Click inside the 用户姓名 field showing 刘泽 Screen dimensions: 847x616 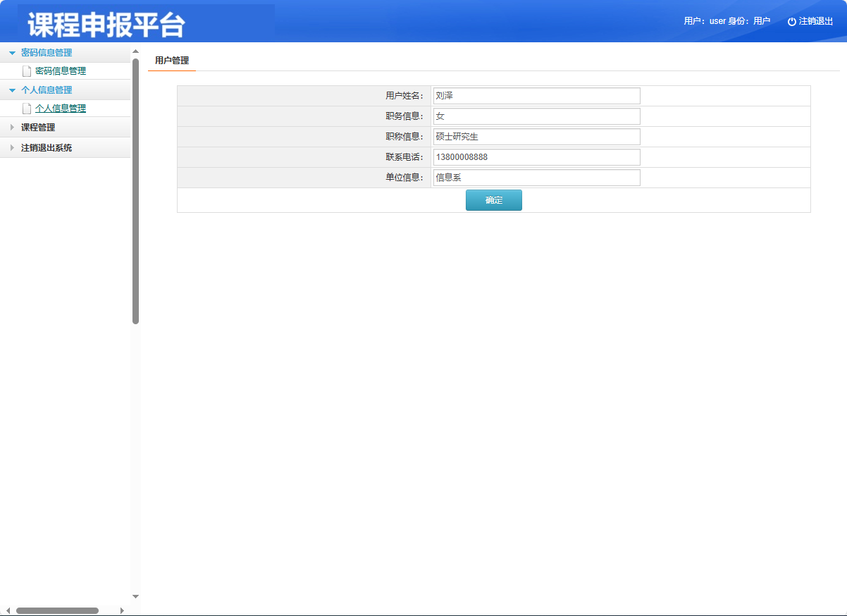tap(536, 95)
